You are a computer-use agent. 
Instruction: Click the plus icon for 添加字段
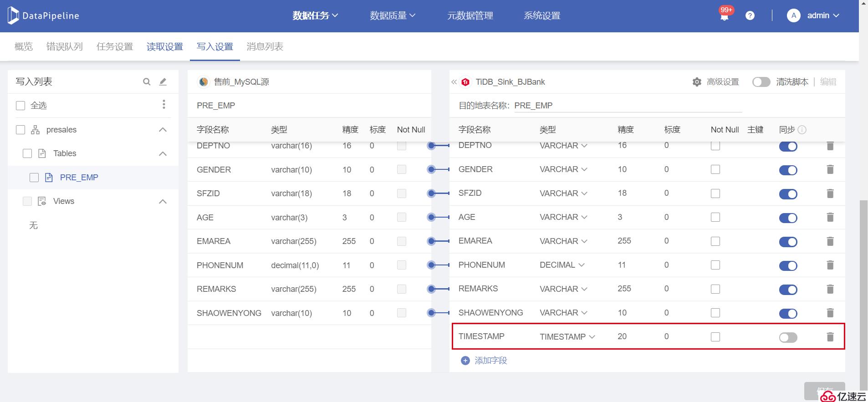click(x=465, y=361)
